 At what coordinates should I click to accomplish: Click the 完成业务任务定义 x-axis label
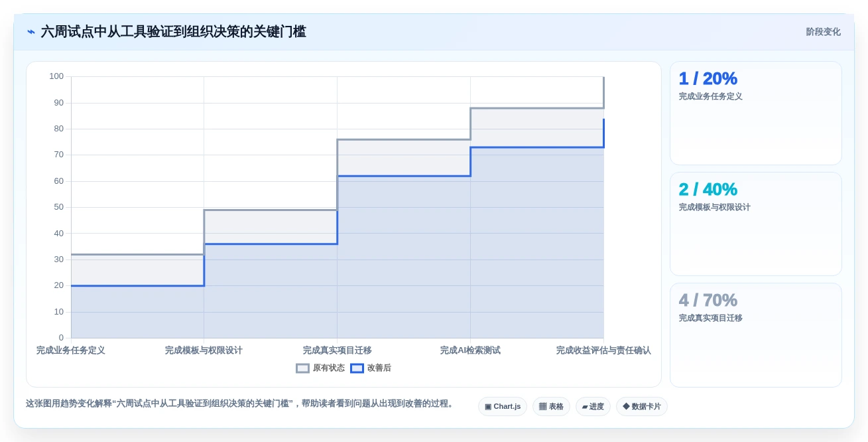(x=71, y=350)
